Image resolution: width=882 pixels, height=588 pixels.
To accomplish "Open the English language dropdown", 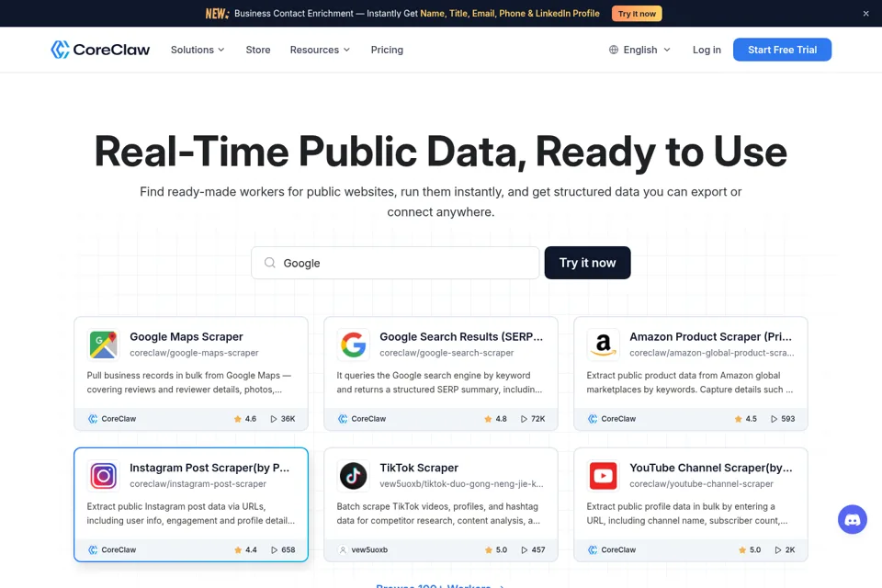I will [x=639, y=50].
